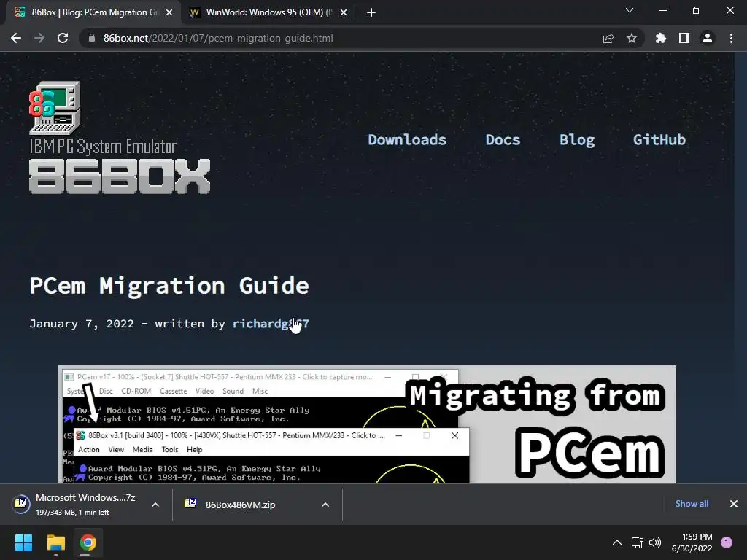Expand options for Microsoft Windows 7z download

(x=155, y=505)
